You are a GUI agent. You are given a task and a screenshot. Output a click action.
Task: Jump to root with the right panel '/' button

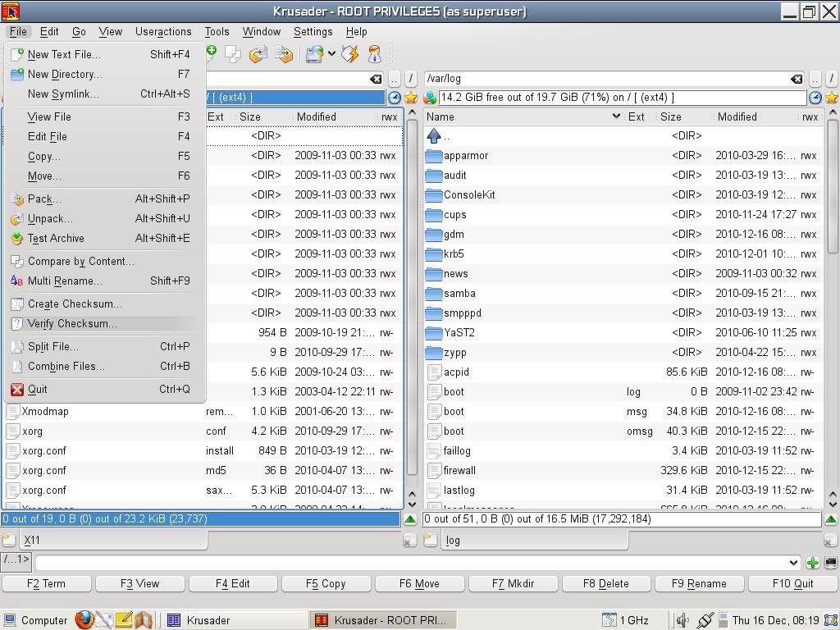point(832,79)
